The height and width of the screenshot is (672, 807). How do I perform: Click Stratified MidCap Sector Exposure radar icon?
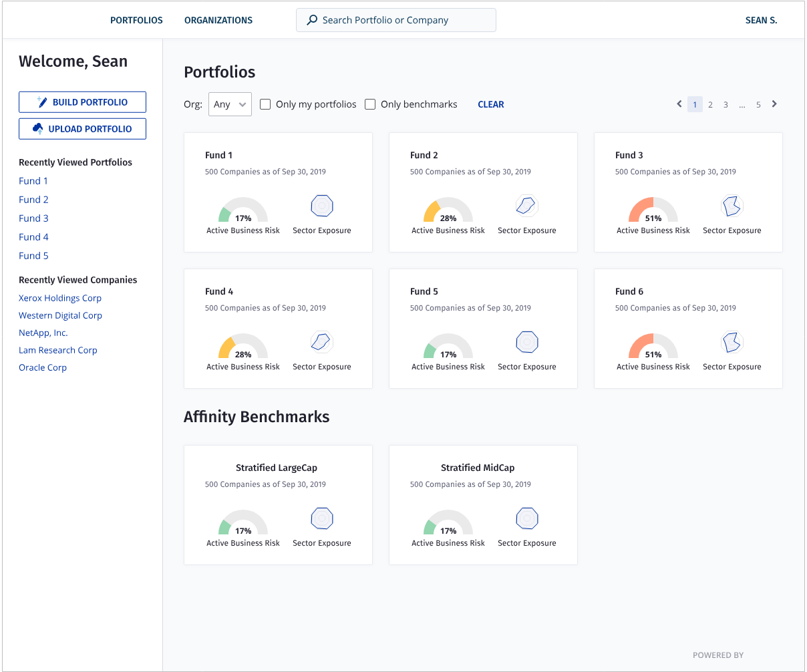click(x=527, y=519)
